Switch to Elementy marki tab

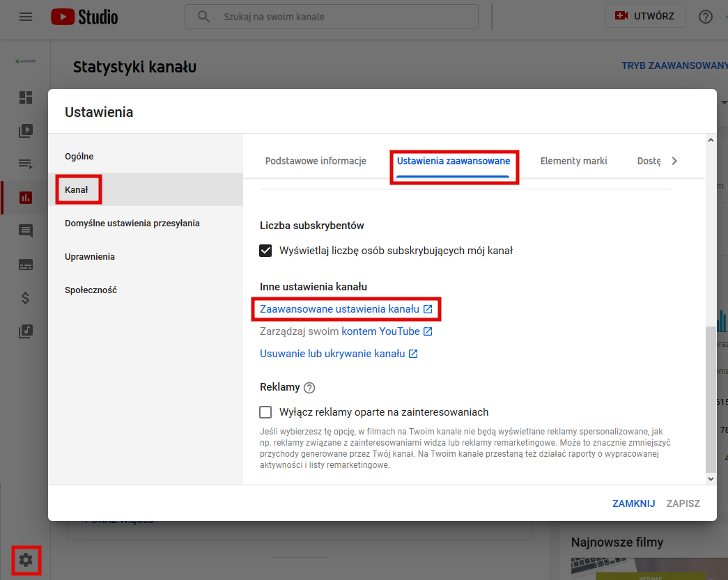click(573, 161)
